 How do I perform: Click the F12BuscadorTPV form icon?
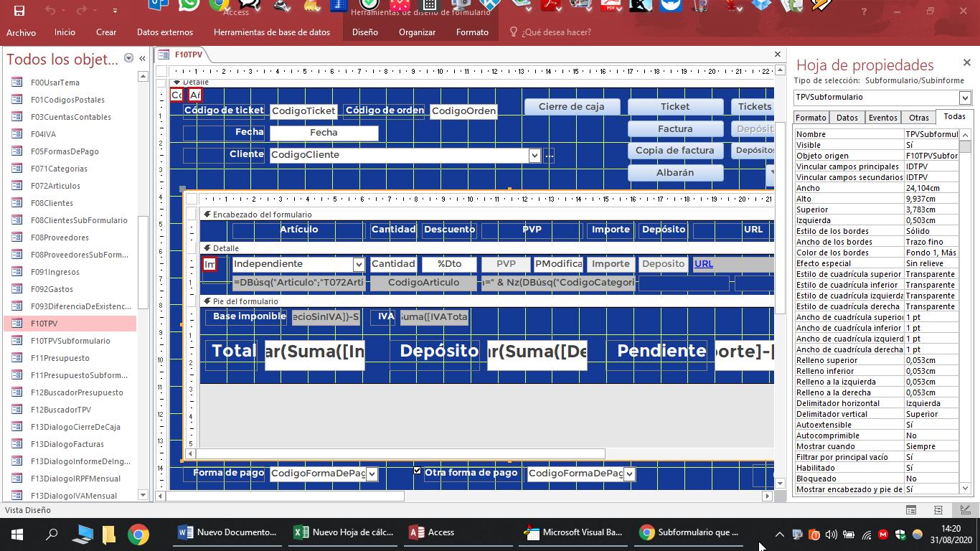click(x=17, y=410)
